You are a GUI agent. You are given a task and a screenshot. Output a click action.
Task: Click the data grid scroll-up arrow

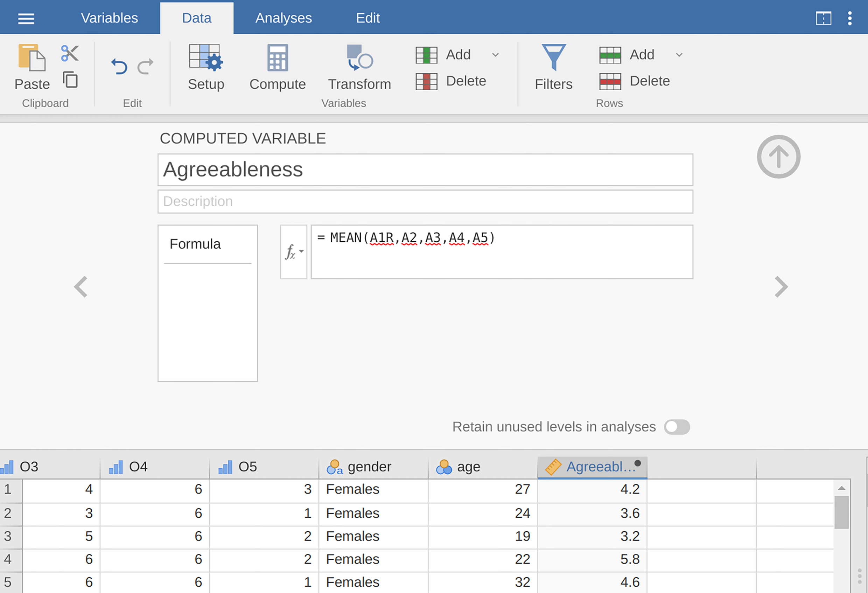click(x=841, y=488)
